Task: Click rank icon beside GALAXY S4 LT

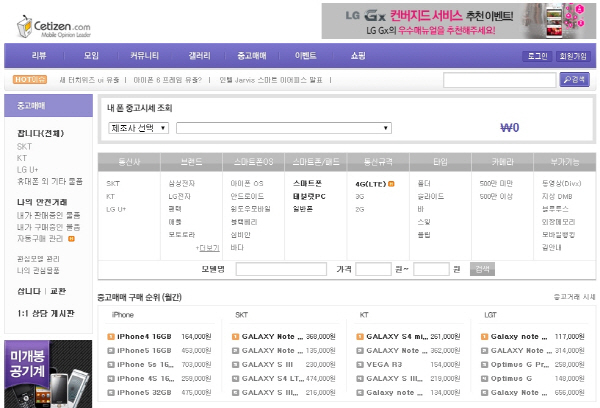Action: (235, 379)
